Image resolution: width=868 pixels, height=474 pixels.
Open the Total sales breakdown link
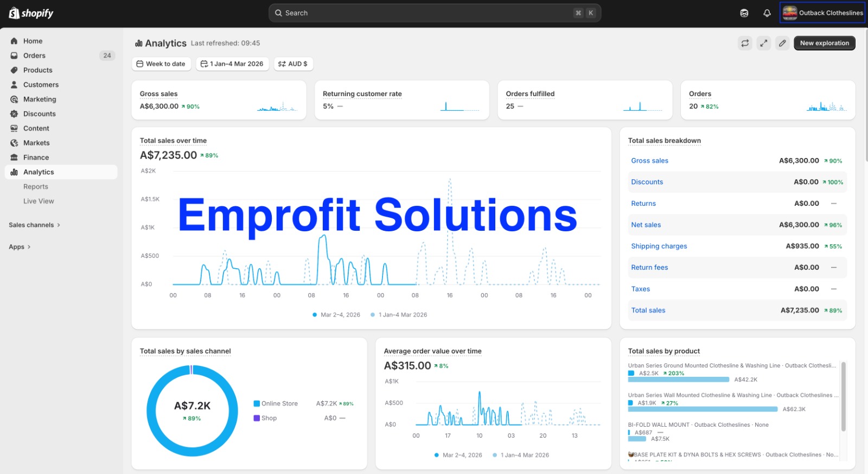(x=648, y=311)
